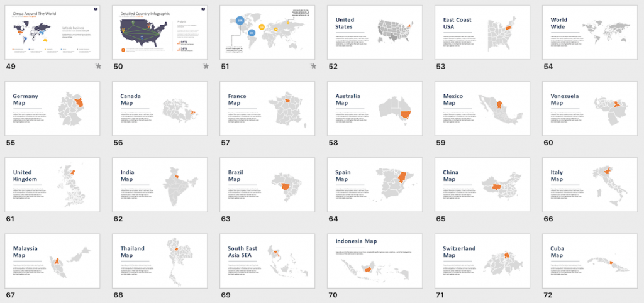Click slide number label 54
The height and width of the screenshot is (303, 644).
(x=548, y=67)
